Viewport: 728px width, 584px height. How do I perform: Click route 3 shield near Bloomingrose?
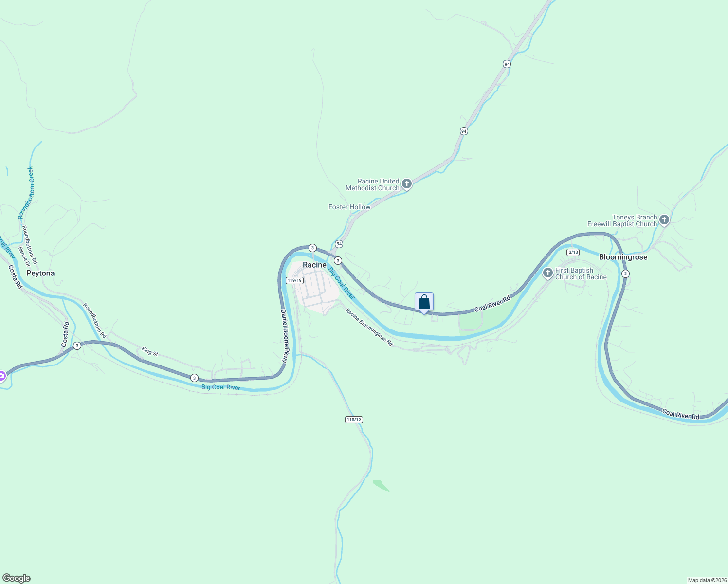[625, 274]
